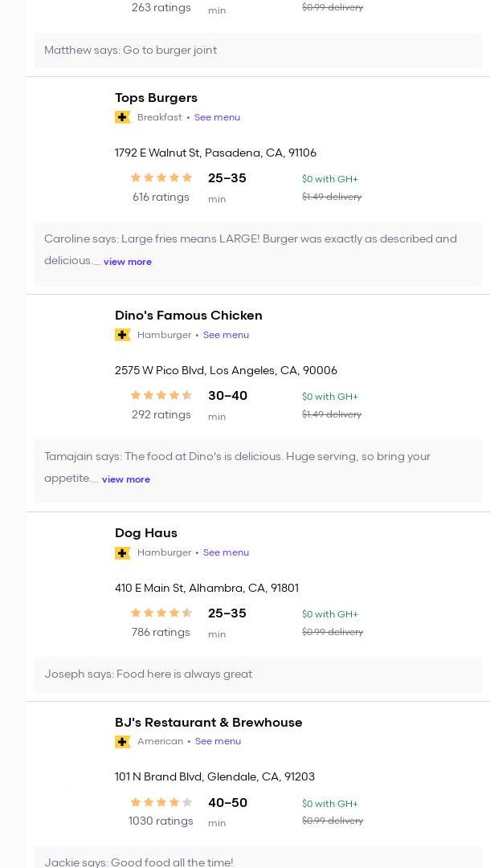Select the Dog Haus restaurant title
This screenshot has height=868, width=490.
tap(146, 533)
